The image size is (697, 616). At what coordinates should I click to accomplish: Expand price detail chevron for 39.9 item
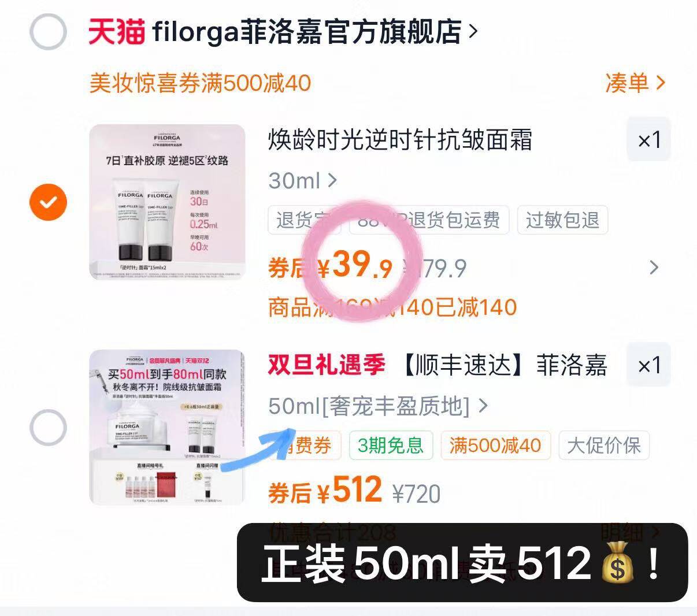point(654,268)
